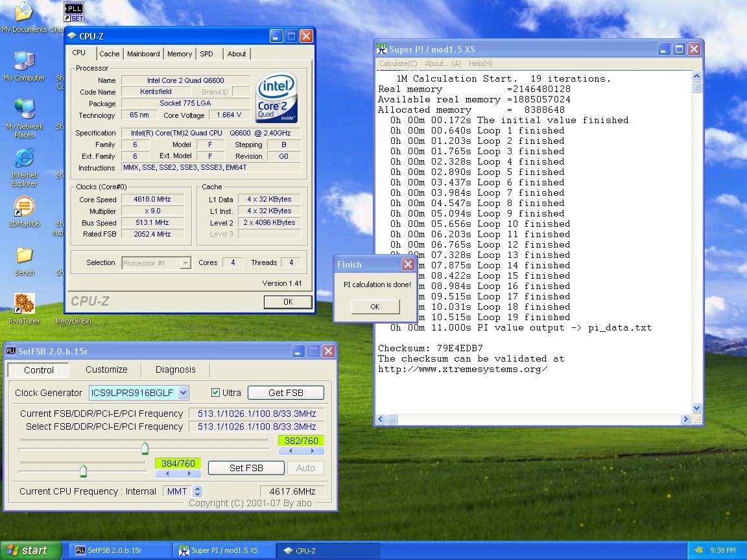The height and width of the screenshot is (560, 747).
Task: Click the Checksum: 79E4EDB7 line
Action: click(430, 348)
